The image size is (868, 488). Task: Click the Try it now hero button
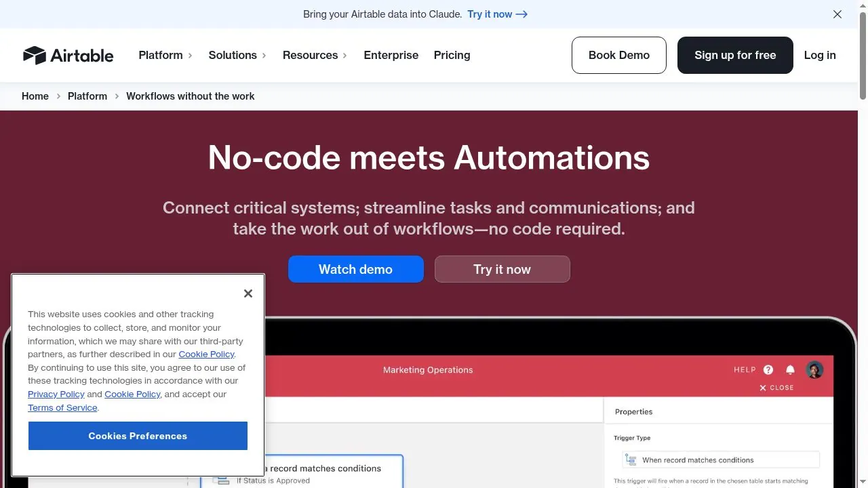(502, 269)
